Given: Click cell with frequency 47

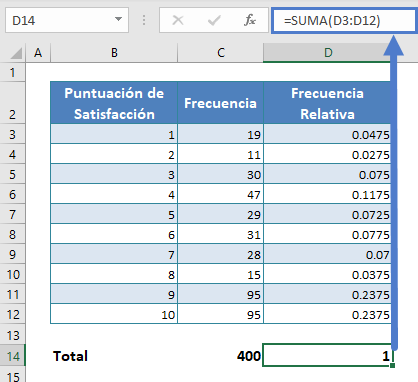Looking at the screenshot, I should 221,194.
